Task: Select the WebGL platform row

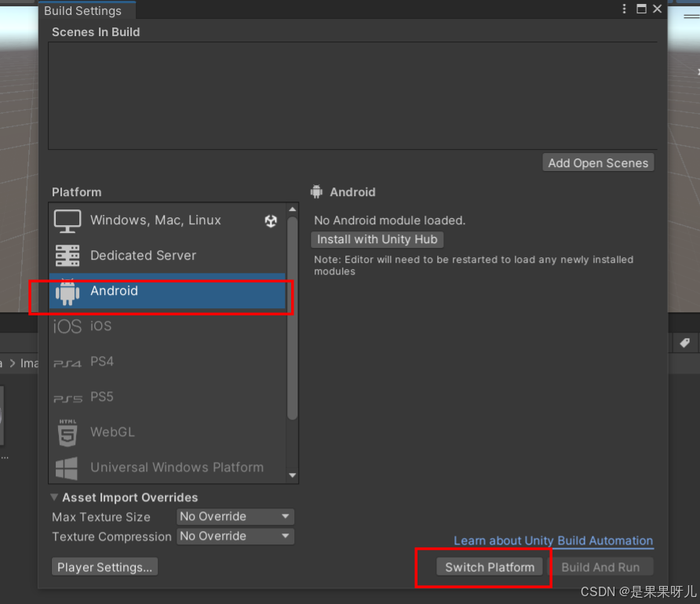Action: (x=167, y=431)
